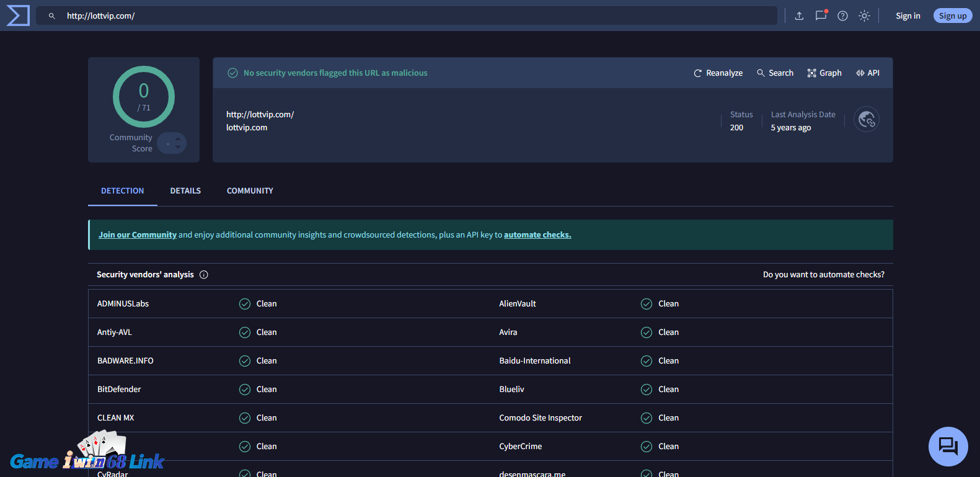The height and width of the screenshot is (477, 980).
Task: Switch to the DETECTION tab
Action: coord(123,191)
